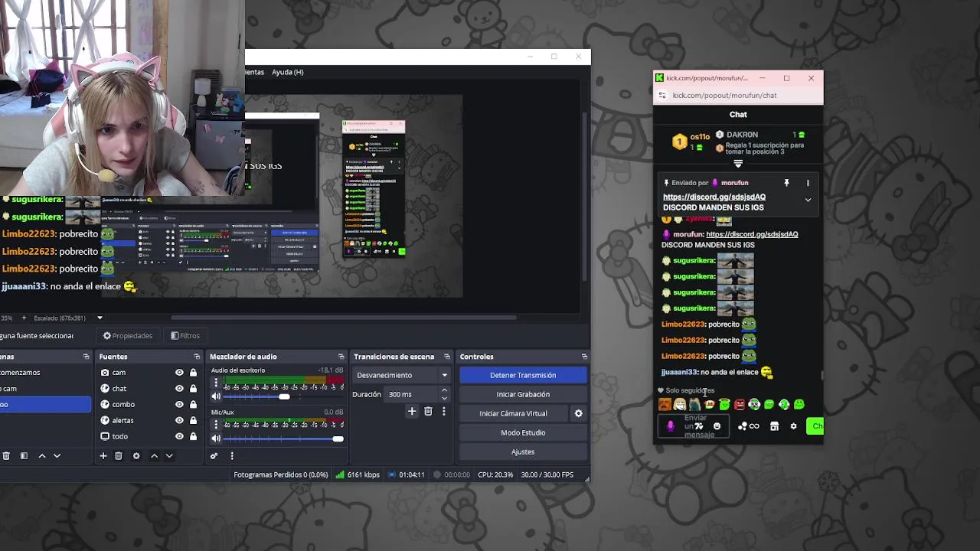Click Iniciar Grabación button
The width and height of the screenshot is (980, 551).
[523, 394]
